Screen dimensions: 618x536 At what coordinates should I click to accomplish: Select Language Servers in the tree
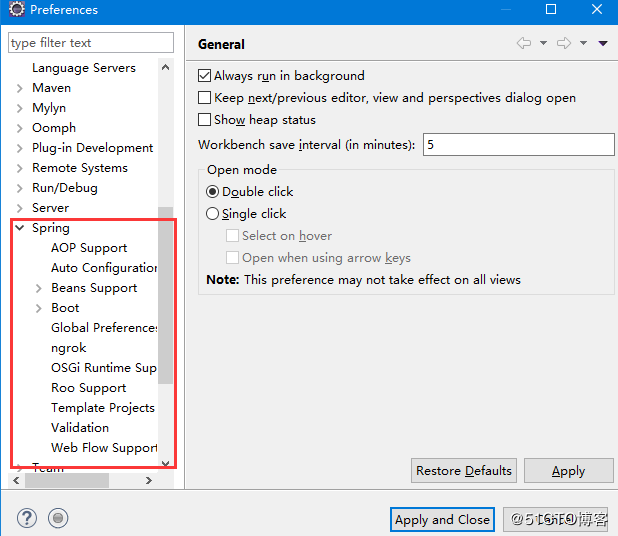point(84,68)
